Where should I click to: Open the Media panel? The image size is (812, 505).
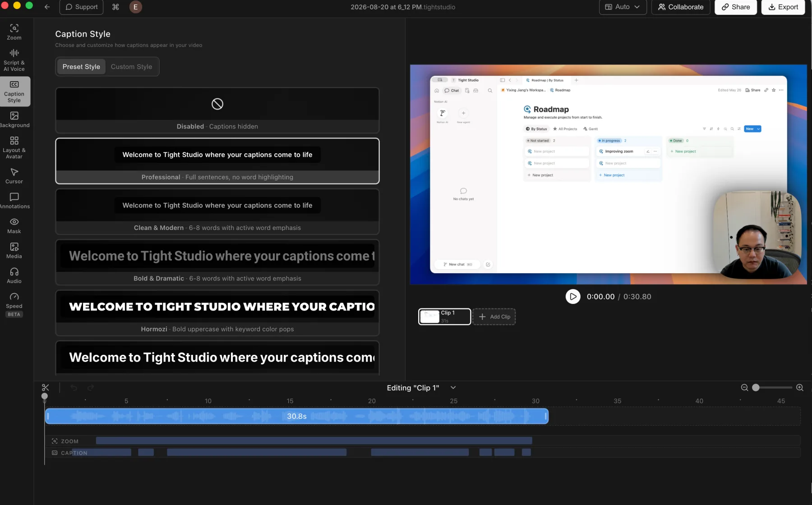point(14,251)
